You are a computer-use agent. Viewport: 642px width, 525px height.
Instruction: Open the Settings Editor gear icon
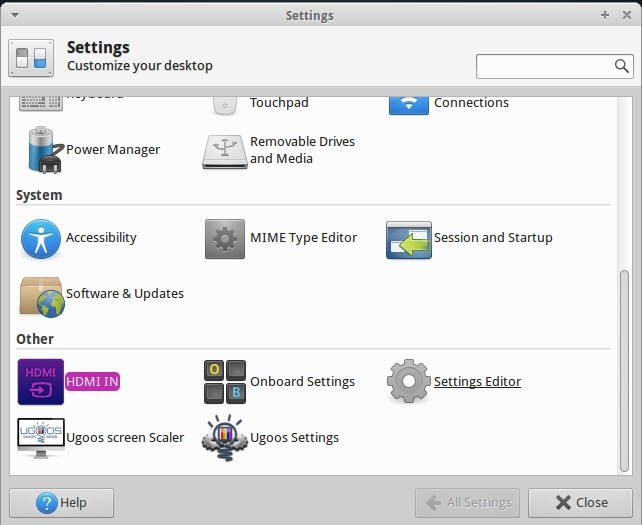coord(408,382)
